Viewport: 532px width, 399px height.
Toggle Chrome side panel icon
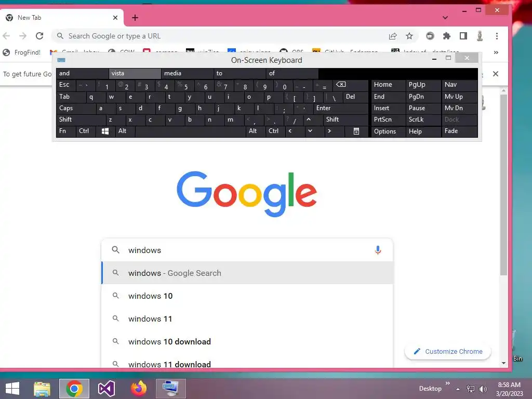[x=463, y=36]
